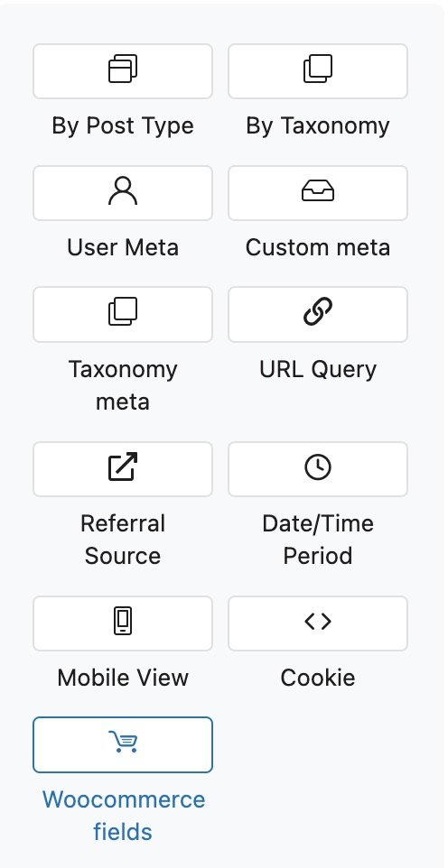Click the "URL Query" text label
The image size is (448, 868).
318,369
